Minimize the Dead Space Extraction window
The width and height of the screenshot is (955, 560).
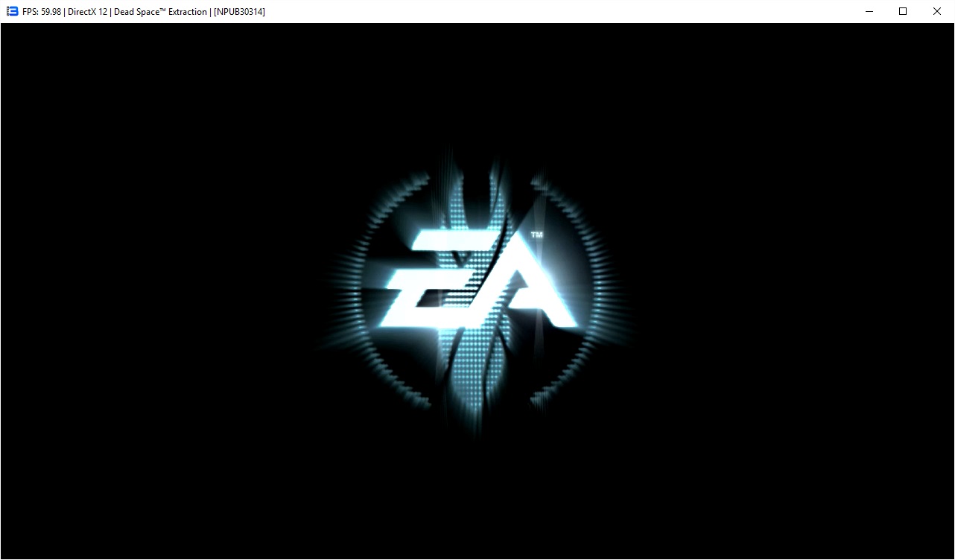pyautogui.click(x=869, y=11)
